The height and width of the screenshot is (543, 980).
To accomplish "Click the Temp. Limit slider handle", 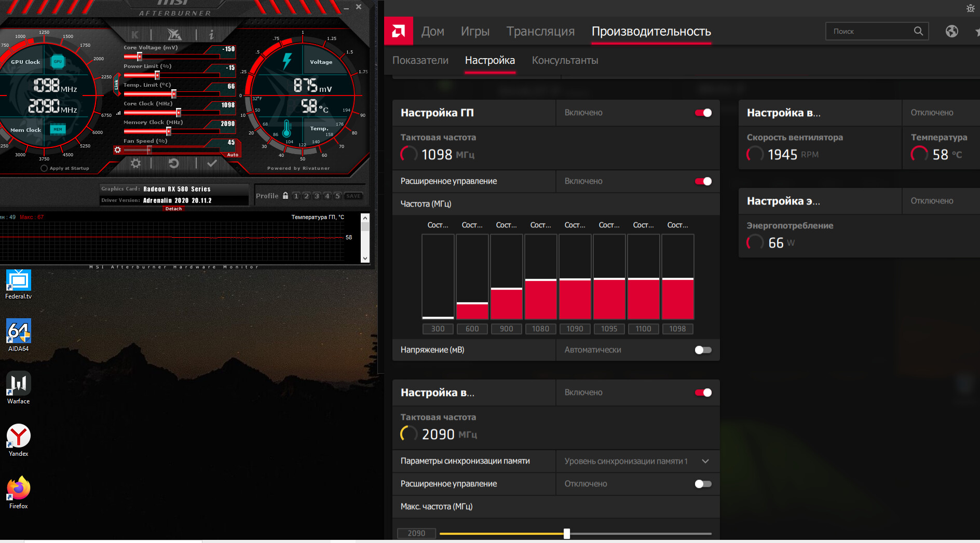I will [174, 94].
